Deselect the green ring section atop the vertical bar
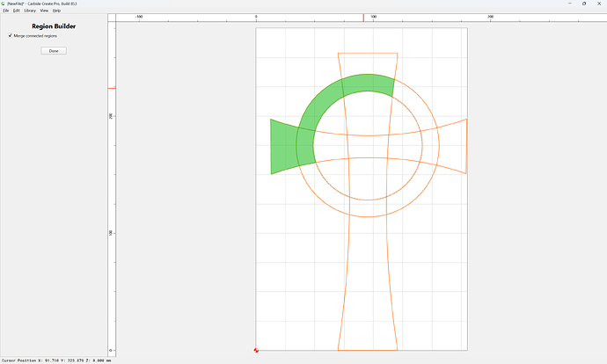Image resolution: width=607 pixels, height=364 pixels. [368, 83]
